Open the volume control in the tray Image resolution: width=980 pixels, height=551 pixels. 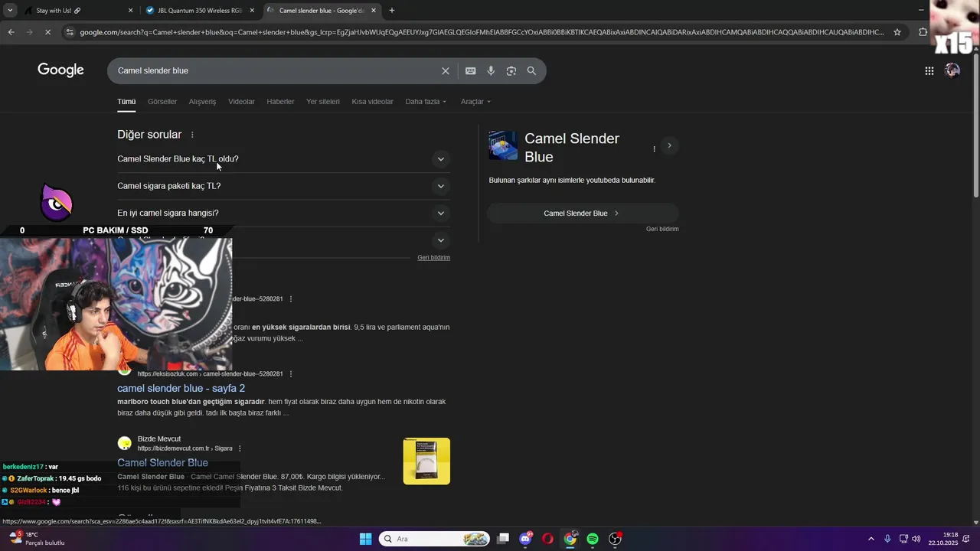916,539
